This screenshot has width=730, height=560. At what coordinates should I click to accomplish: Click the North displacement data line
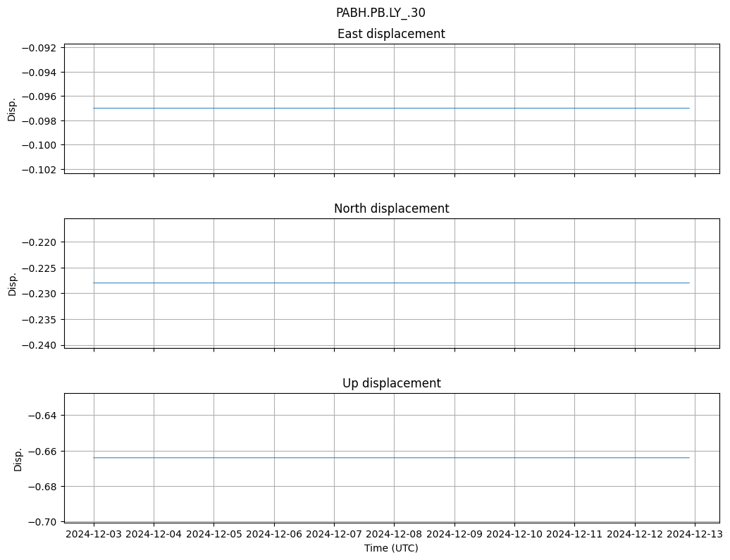pos(391,282)
